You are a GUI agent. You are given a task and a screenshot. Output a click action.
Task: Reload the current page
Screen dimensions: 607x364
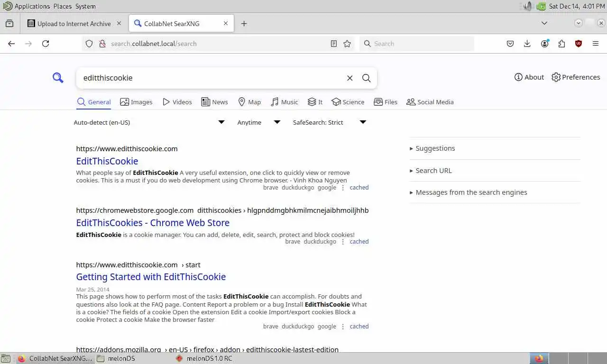(x=46, y=44)
